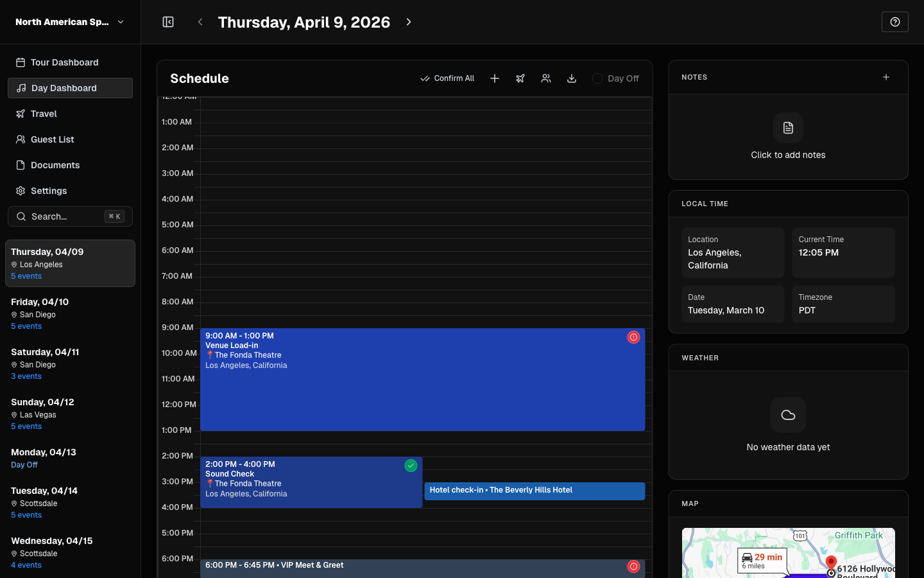Open the help icon in the top right corner
The image size is (924, 578).
pos(894,21)
